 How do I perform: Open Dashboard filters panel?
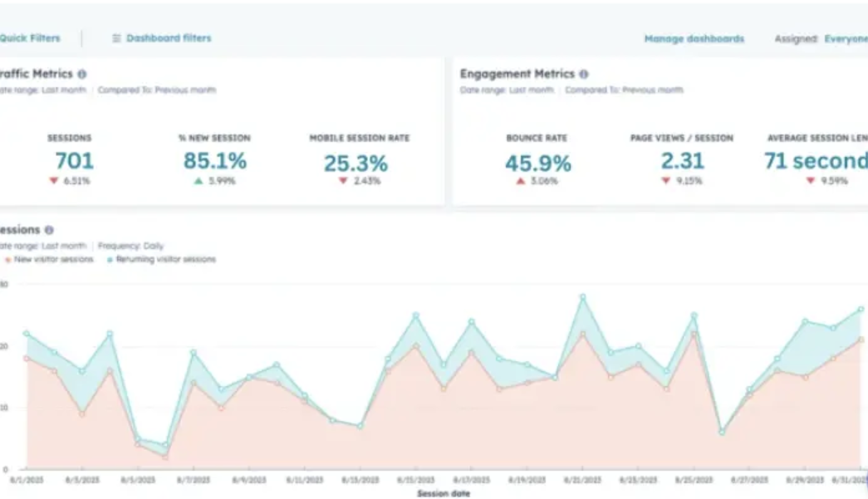coord(169,38)
